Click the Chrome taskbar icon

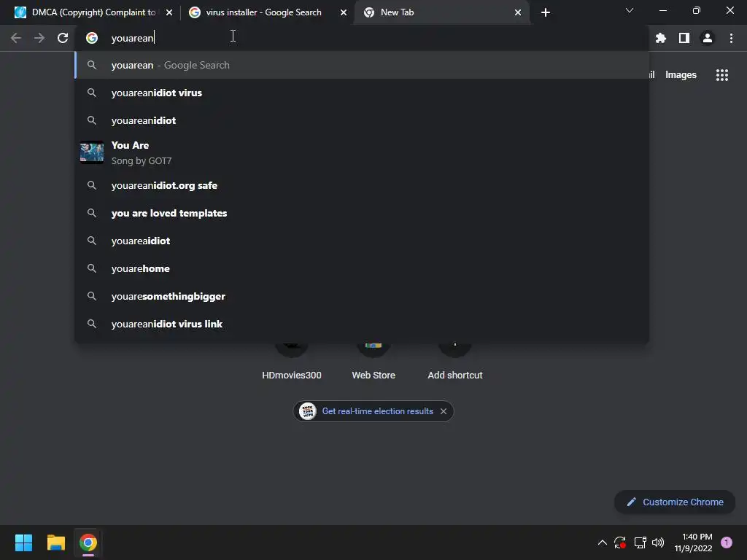tap(88, 542)
